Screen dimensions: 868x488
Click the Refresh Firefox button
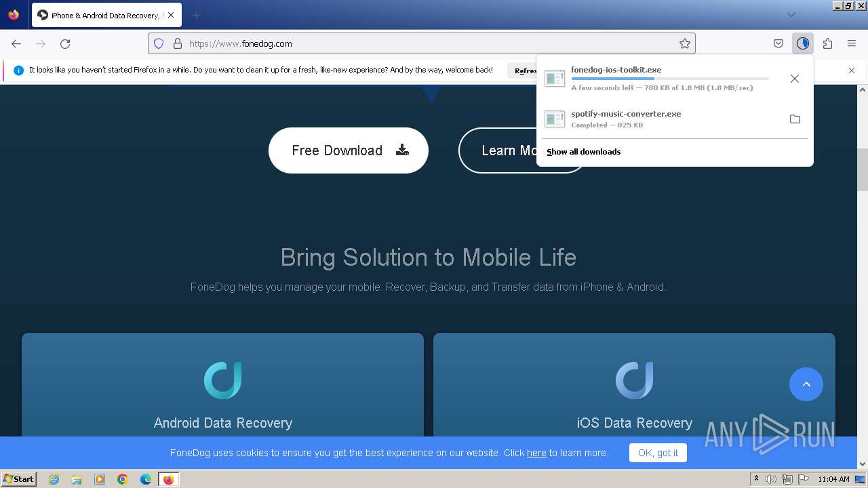[523, 70]
